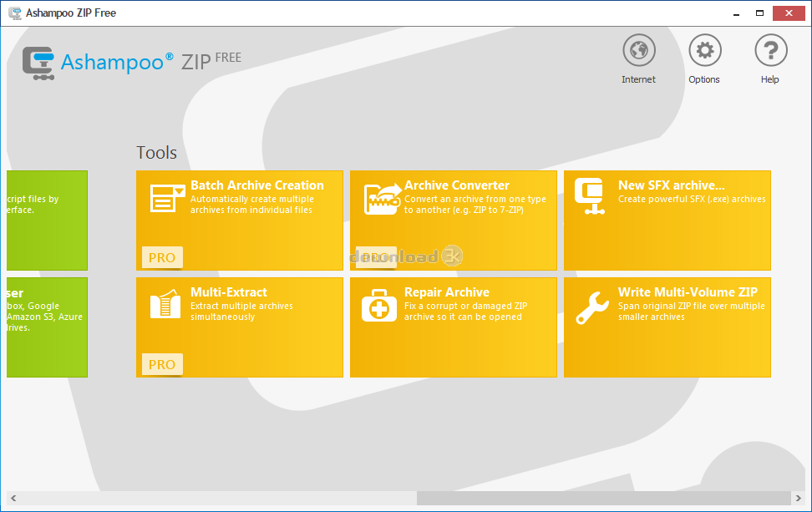This screenshot has height=512, width=812.
Task: Click the 'Help' label text
Action: click(x=770, y=79)
